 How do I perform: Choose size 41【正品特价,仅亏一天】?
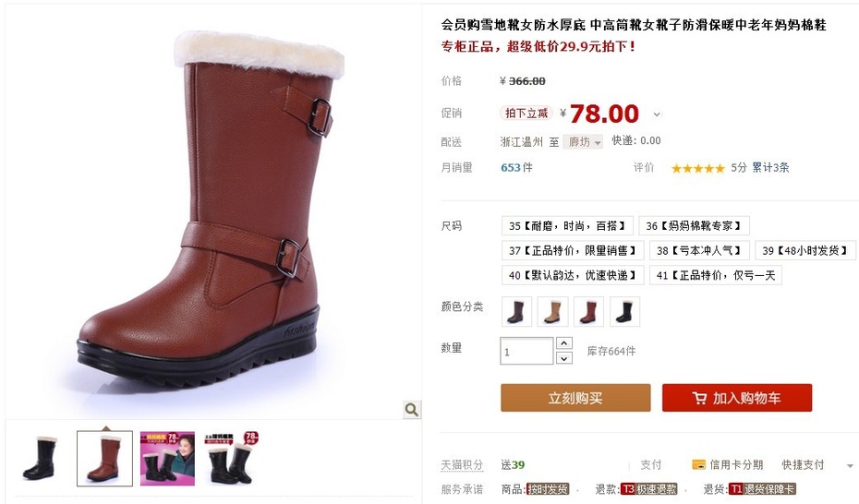pyautogui.click(x=716, y=275)
